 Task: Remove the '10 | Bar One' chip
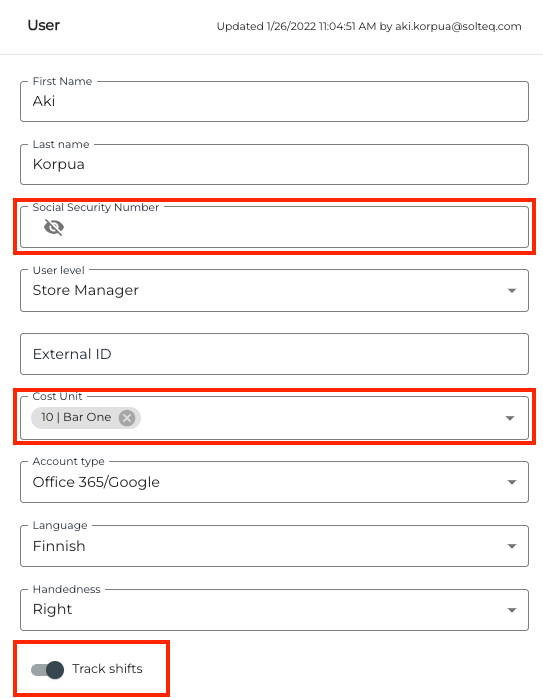(127, 418)
